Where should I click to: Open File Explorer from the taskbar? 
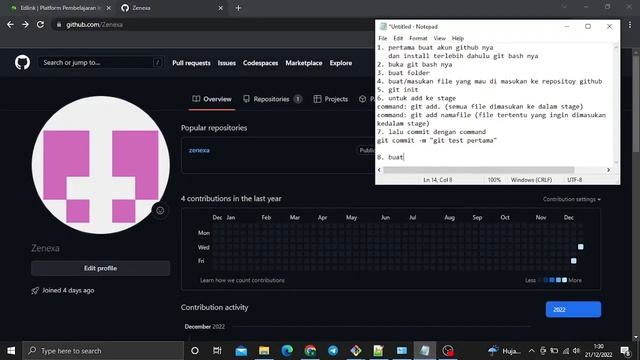click(264, 351)
